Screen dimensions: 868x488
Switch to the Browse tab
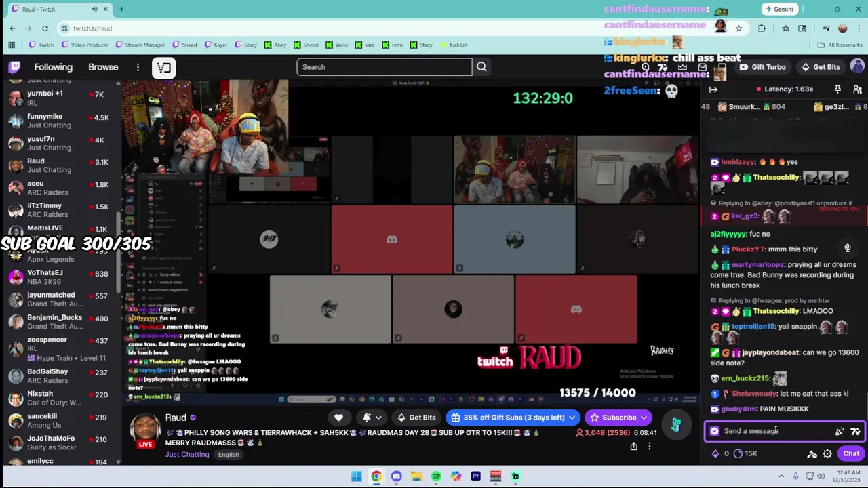(x=103, y=67)
